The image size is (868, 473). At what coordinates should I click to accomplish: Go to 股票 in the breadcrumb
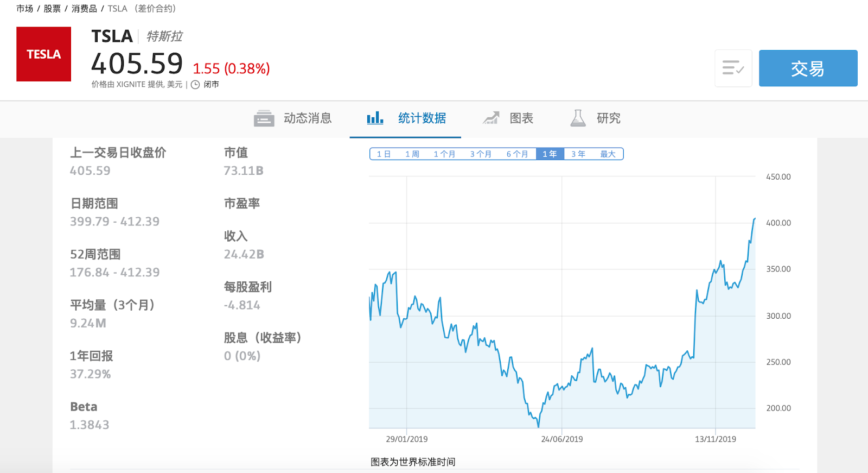click(52, 9)
